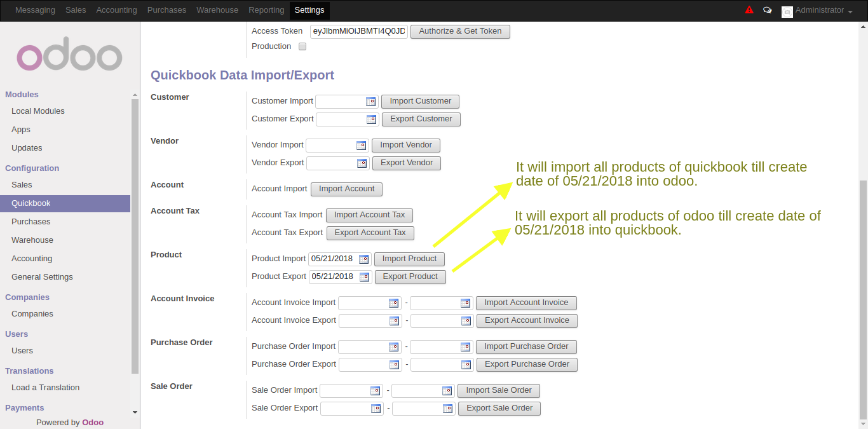Open first calendar icon of Purchase Order Export
The width and height of the screenshot is (868, 429).
(x=394, y=365)
